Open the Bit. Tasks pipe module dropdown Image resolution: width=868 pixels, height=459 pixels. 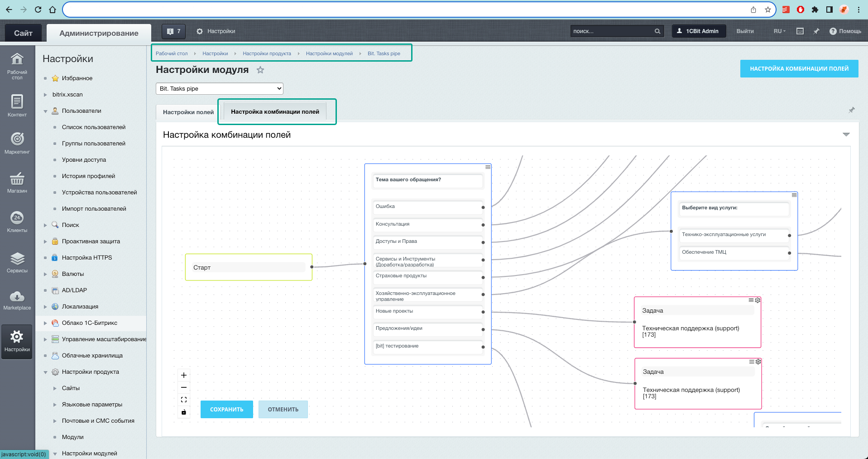220,88
